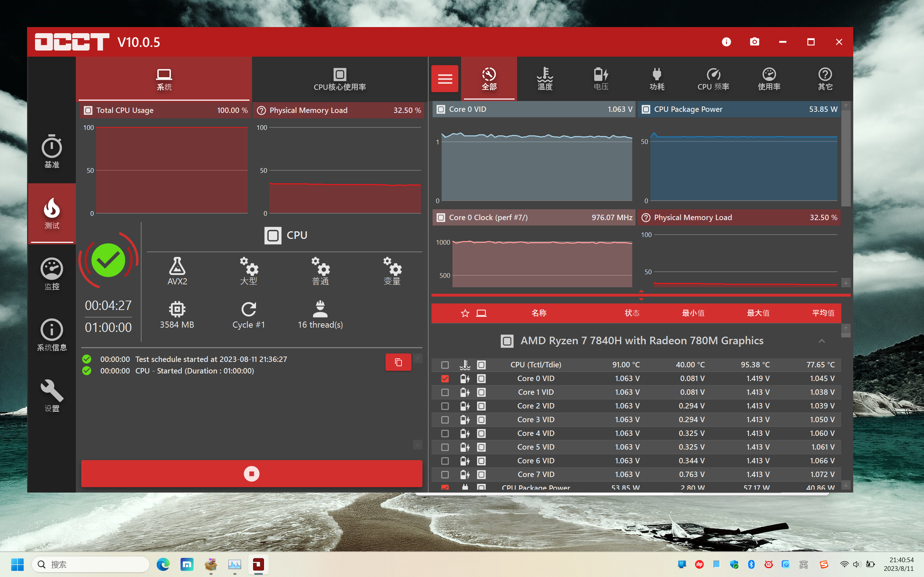Viewport: 924px width, 577px height.
Task: Click the CPU Package Power graph header
Action: click(x=739, y=110)
